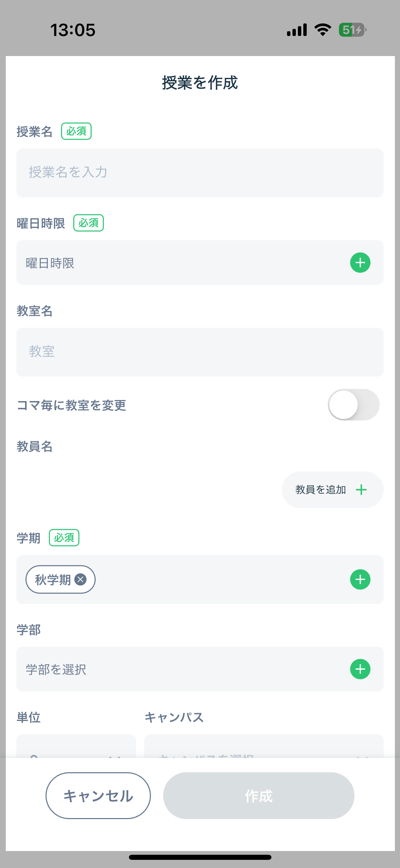400x868 pixels.
Task: Focus the 教室 text field
Action: (200, 352)
